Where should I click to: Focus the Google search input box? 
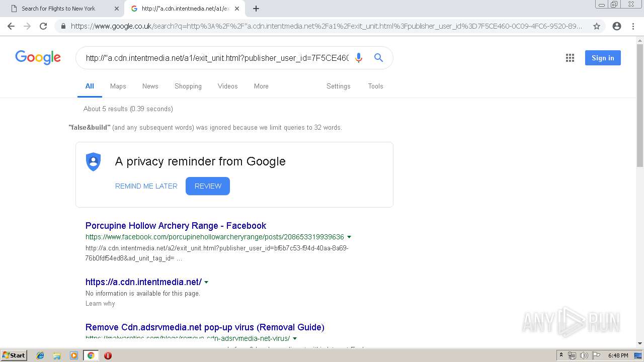[x=217, y=58]
